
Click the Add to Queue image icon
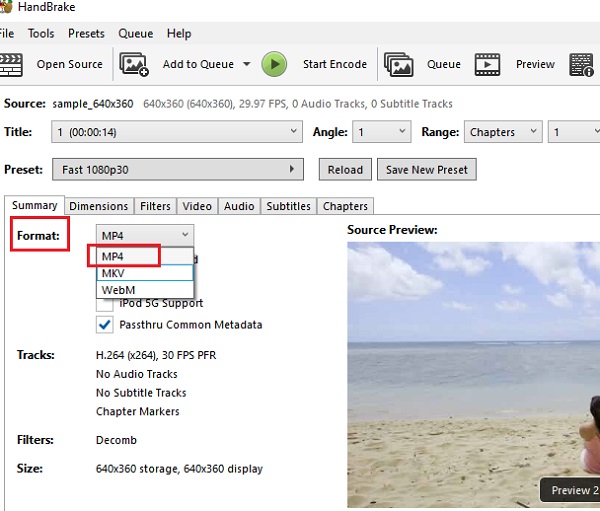tap(134, 64)
